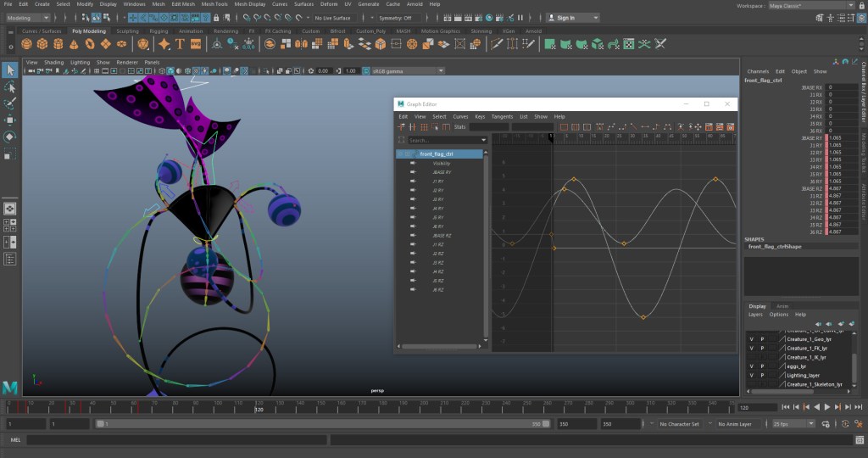Select the polygon sphere shelf icon
This screenshot has height=458, width=868.
pyautogui.click(x=25, y=43)
